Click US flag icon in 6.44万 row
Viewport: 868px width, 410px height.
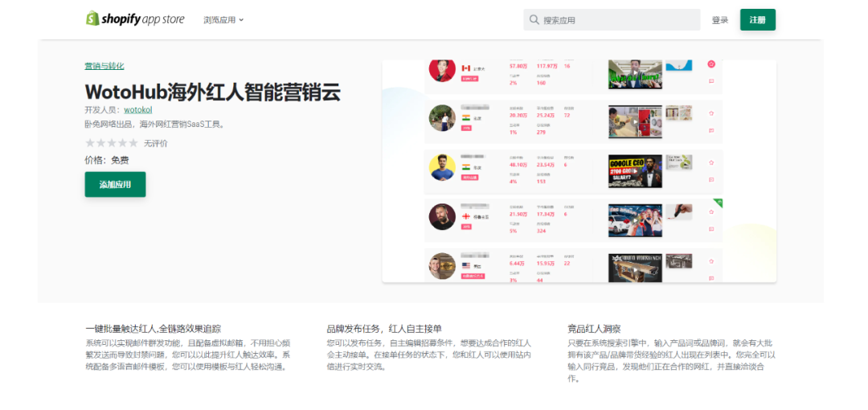(466, 265)
